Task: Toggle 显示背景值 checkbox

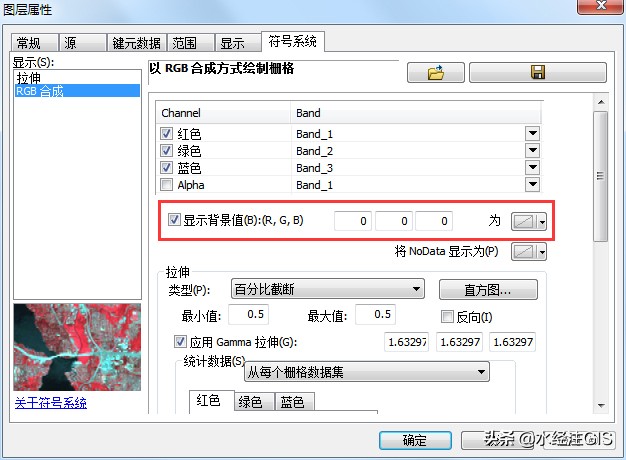Action: tap(174, 220)
